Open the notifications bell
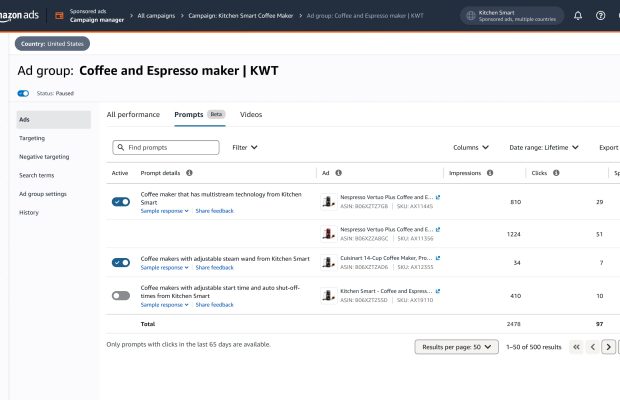This screenshot has height=400, width=620. tap(578, 15)
